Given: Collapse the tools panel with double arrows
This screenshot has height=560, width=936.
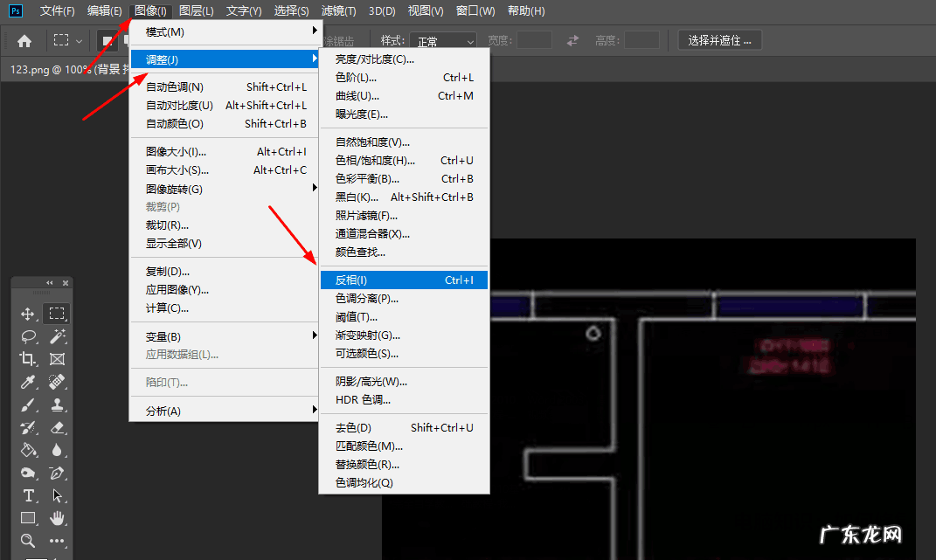Looking at the screenshot, I should 50,283.
